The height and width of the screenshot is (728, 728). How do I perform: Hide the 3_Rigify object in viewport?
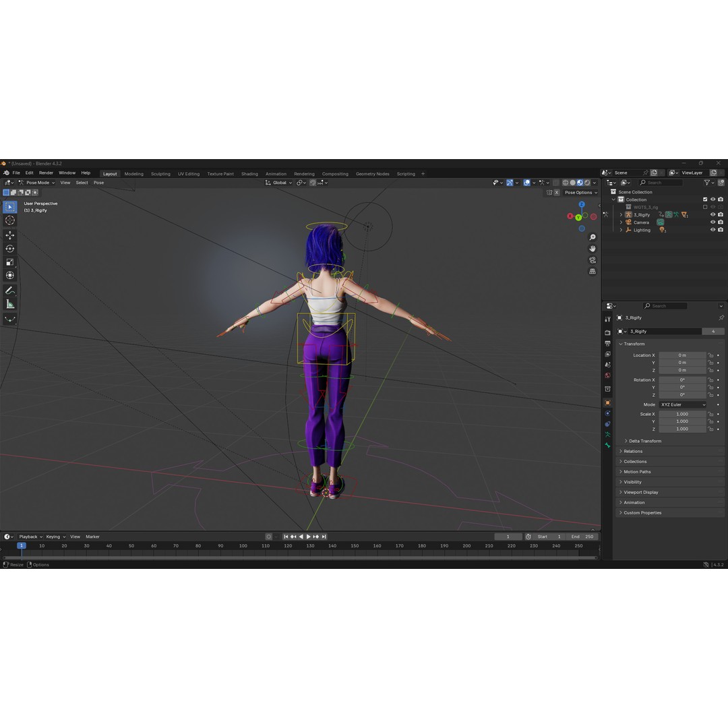pos(712,215)
